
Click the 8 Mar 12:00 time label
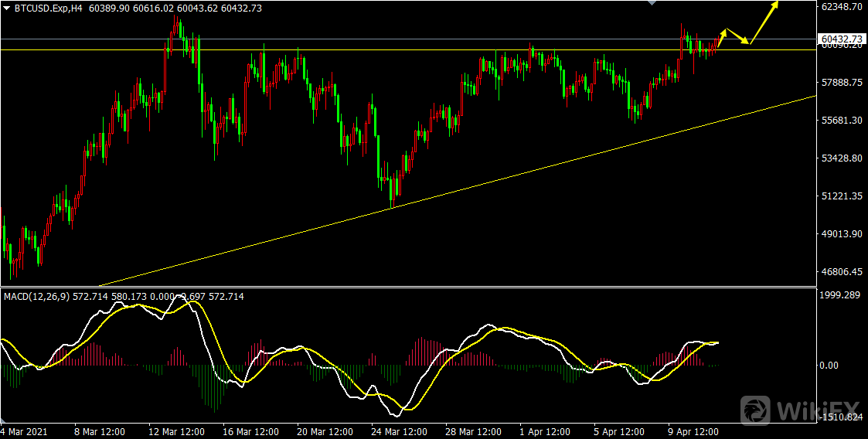point(98,431)
